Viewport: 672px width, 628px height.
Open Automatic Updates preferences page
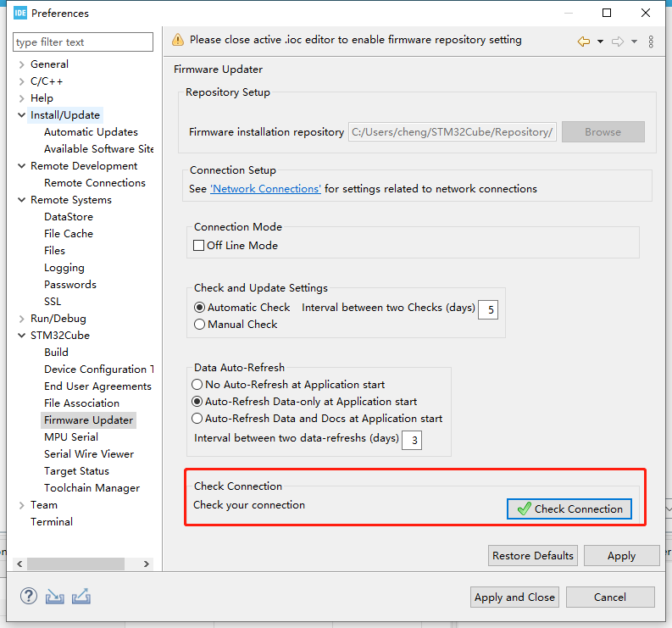pyautogui.click(x=91, y=132)
